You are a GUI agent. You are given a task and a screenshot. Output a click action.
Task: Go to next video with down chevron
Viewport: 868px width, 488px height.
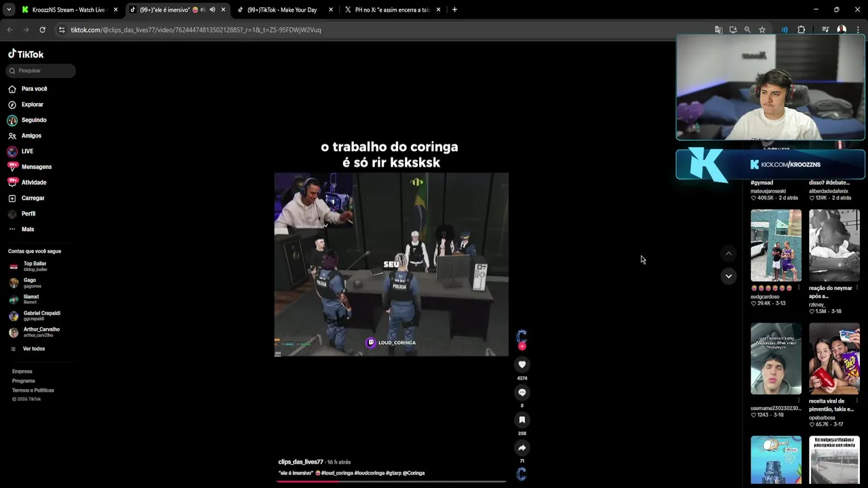728,276
